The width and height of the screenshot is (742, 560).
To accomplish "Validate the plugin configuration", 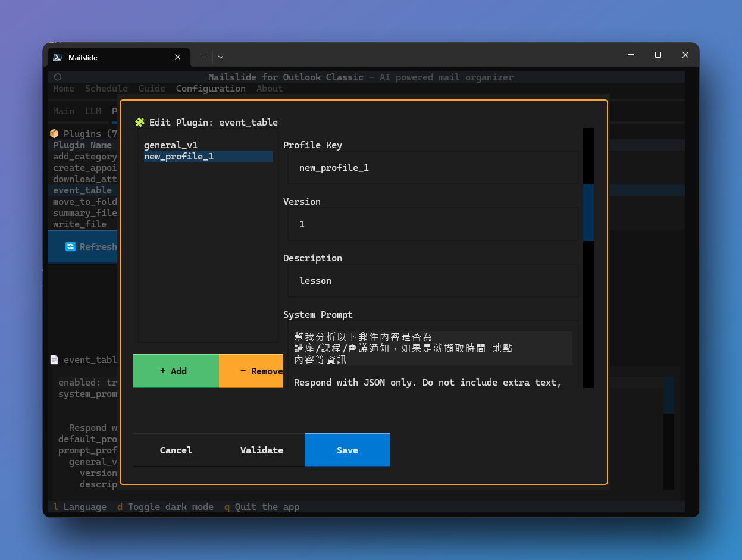I will coord(262,450).
